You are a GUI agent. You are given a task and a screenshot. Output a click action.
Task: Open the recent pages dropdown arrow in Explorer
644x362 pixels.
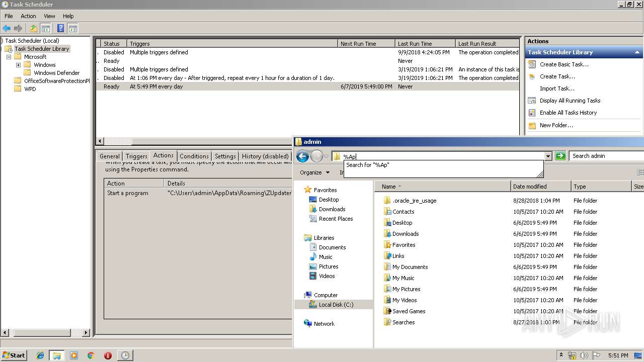(x=326, y=156)
